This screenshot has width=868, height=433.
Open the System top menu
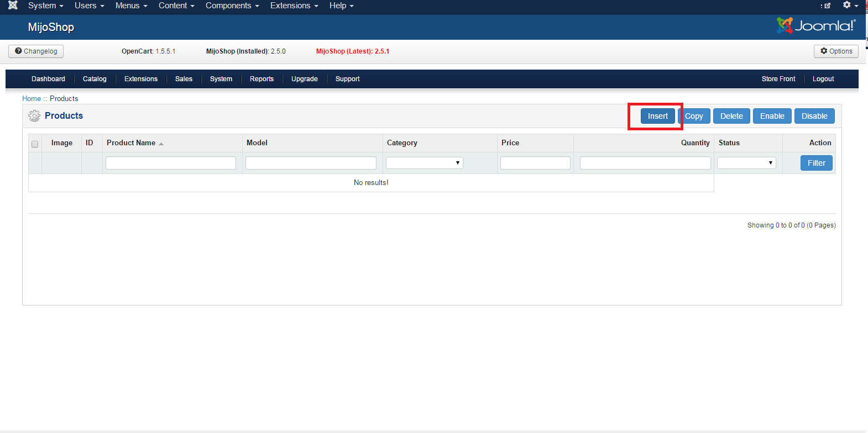click(x=46, y=6)
